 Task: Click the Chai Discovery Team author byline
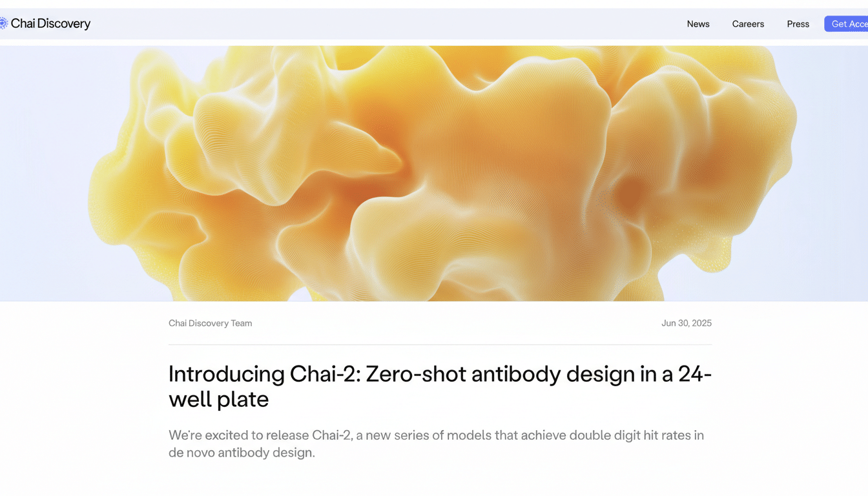(210, 323)
